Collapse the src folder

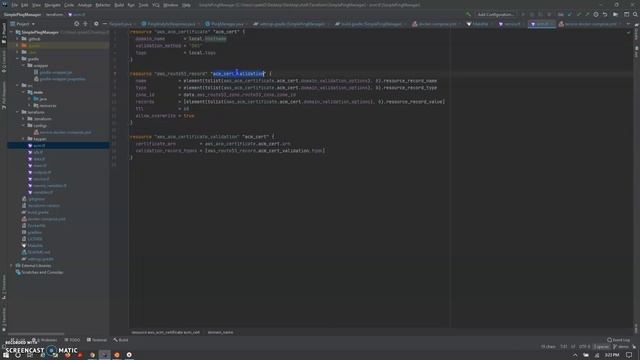click(18, 85)
